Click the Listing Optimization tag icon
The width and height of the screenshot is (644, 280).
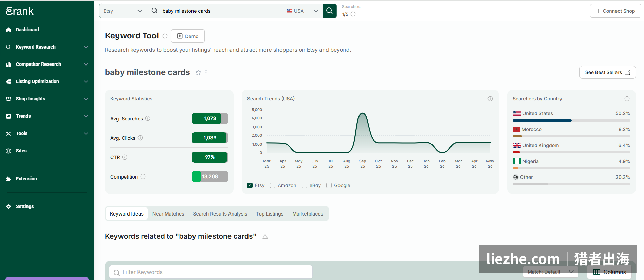8,82
